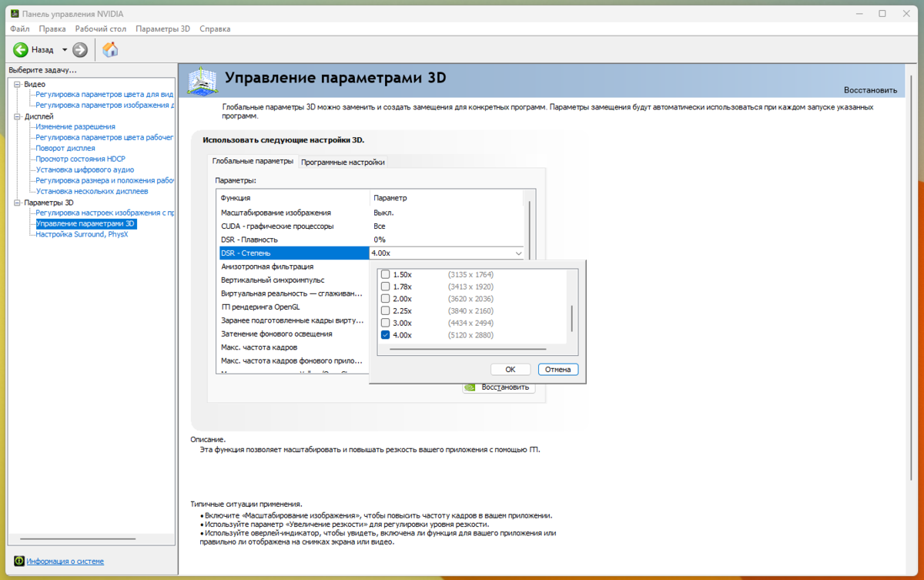Screen dimensions: 924x580
Task: Open Установка цифрового аудио item
Action: click(x=85, y=169)
